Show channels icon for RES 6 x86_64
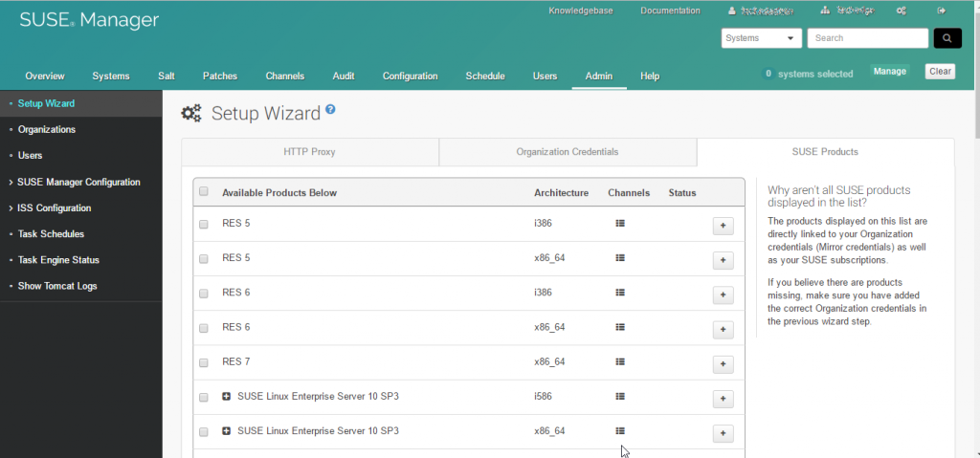Image resolution: width=980 pixels, height=458 pixels. click(620, 327)
